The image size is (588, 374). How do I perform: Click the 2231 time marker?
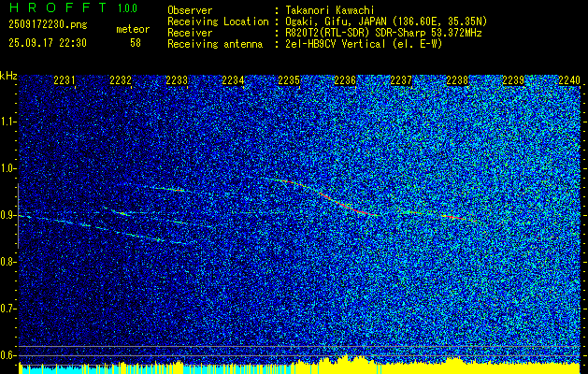[65, 80]
